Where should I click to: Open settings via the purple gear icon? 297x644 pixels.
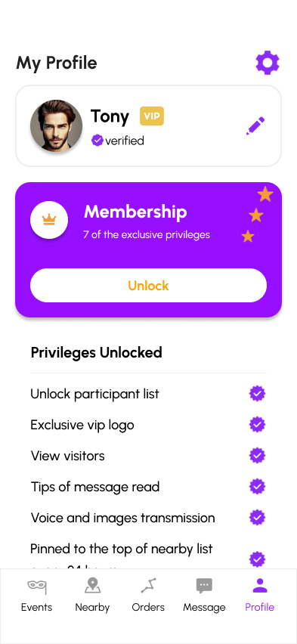pyautogui.click(x=268, y=63)
